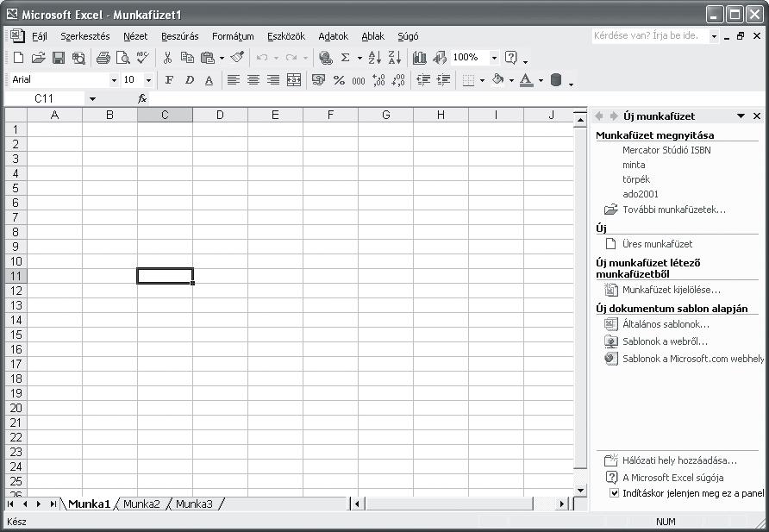This screenshot has height=532, width=769.
Task: Uncheck 'Indításkor jelenjen meg ez a panel'
Action: 614,493
